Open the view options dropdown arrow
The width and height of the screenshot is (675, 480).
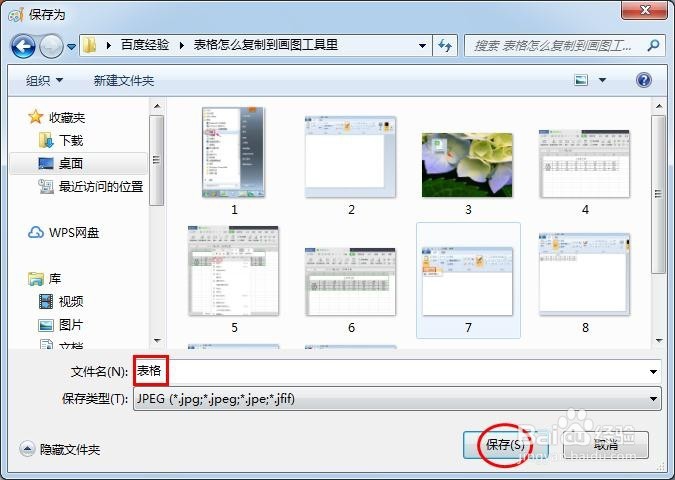point(602,80)
